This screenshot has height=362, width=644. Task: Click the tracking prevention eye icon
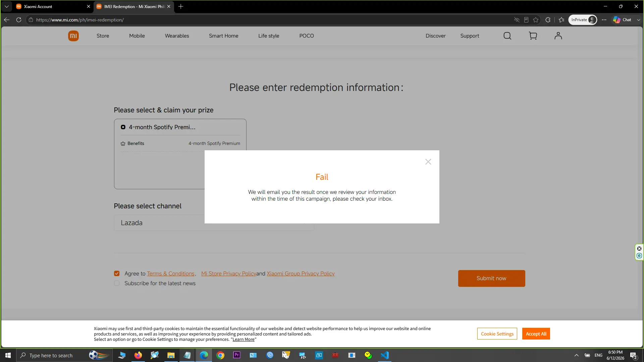pos(517,20)
